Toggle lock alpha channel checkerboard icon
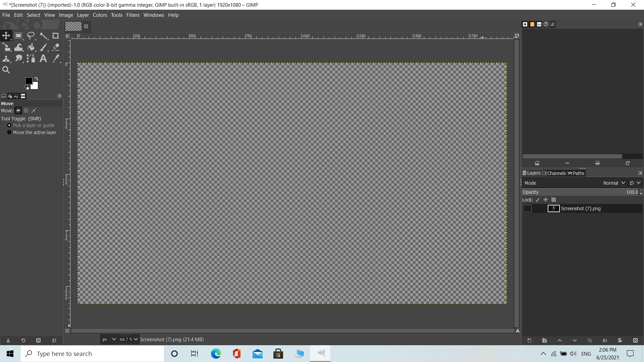This screenshot has height=362, width=644. [x=553, y=200]
